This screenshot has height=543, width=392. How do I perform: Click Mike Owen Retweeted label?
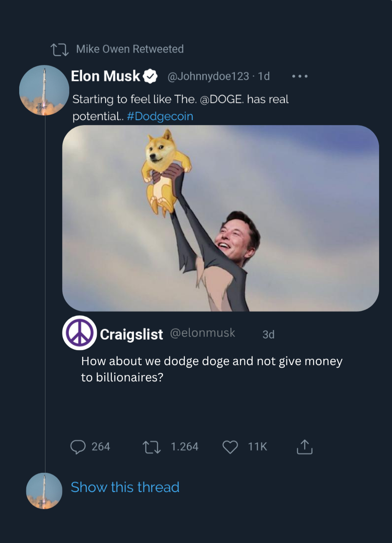coord(130,49)
